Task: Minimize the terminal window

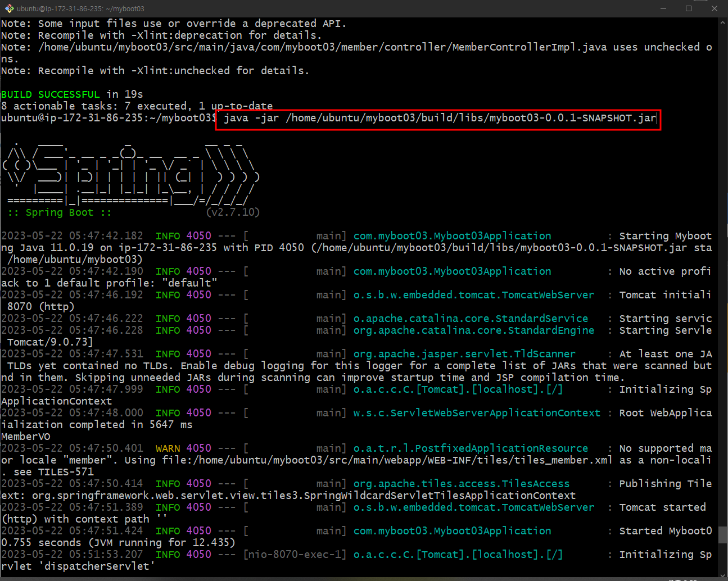Action: pos(663,8)
